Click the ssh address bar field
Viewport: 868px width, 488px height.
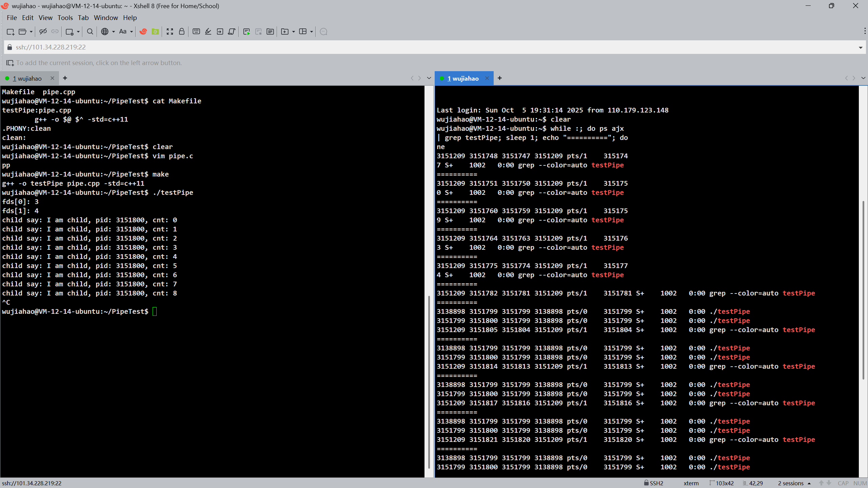407,47
